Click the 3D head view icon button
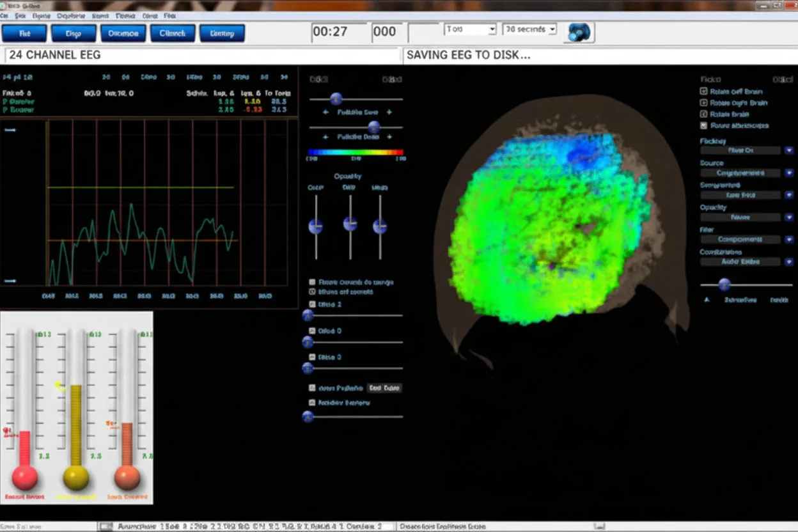 [579, 32]
